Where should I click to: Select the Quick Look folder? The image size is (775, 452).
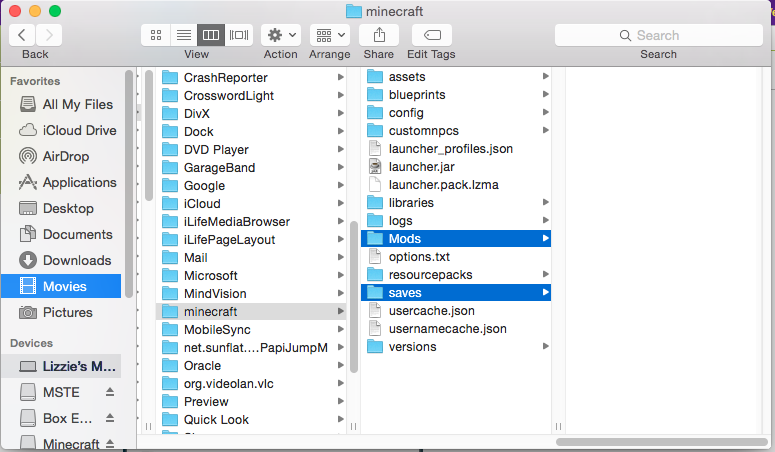250,420
